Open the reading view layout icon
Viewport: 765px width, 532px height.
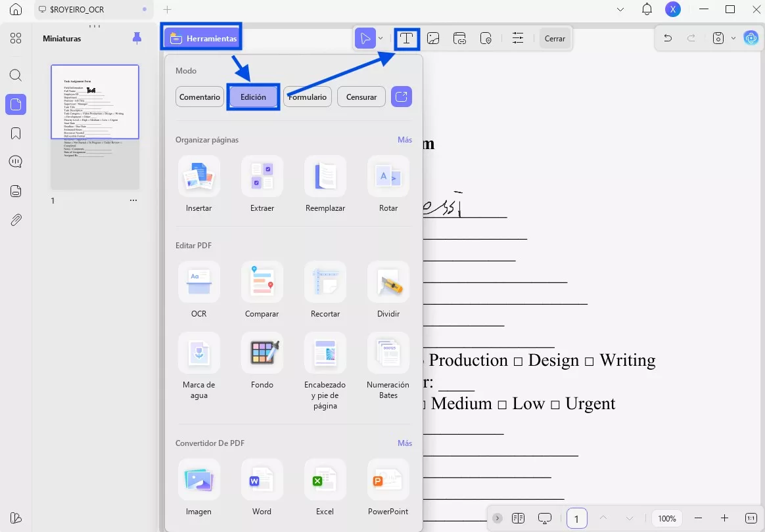pos(518,518)
